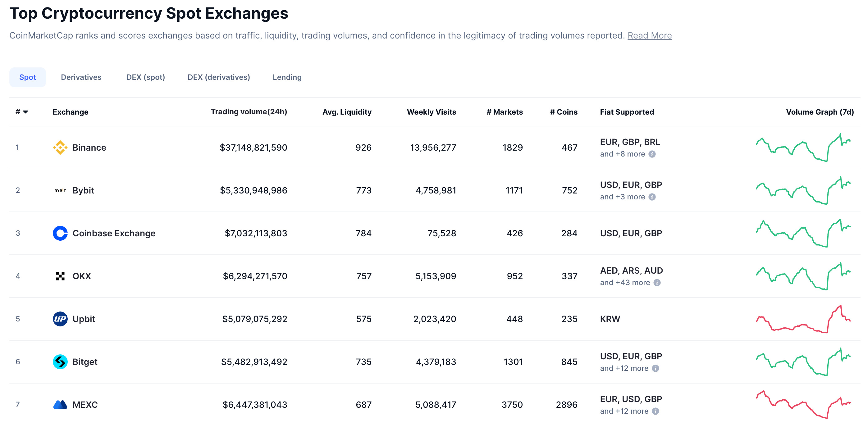The image size is (868, 423).
Task: Click info icon beside Bybit's +3 more
Action: click(652, 197)
